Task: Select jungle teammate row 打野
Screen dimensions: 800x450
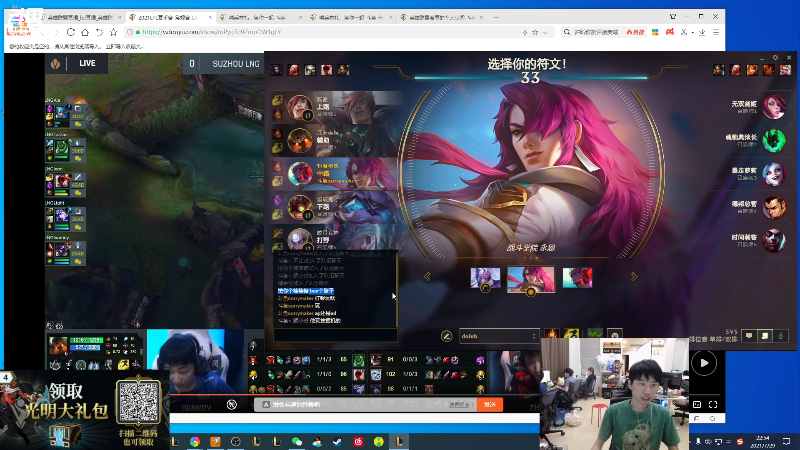Action: point(337,238)
